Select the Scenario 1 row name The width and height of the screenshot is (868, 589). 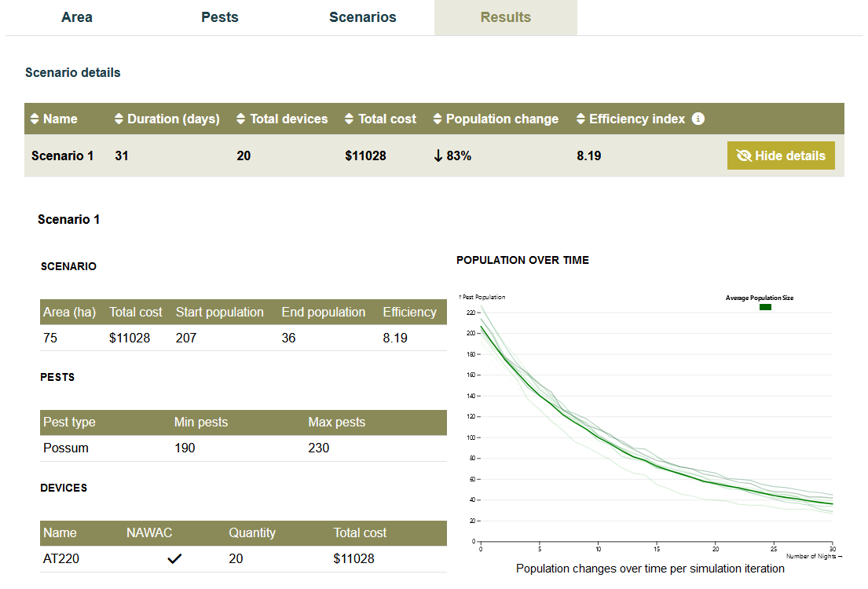(63, 155)
